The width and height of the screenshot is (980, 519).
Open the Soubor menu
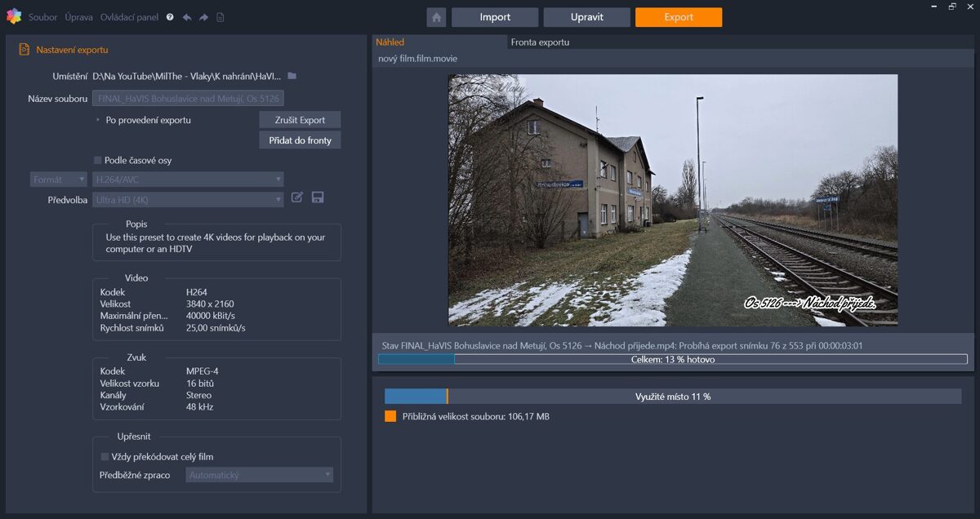click(x=42, y=16)
